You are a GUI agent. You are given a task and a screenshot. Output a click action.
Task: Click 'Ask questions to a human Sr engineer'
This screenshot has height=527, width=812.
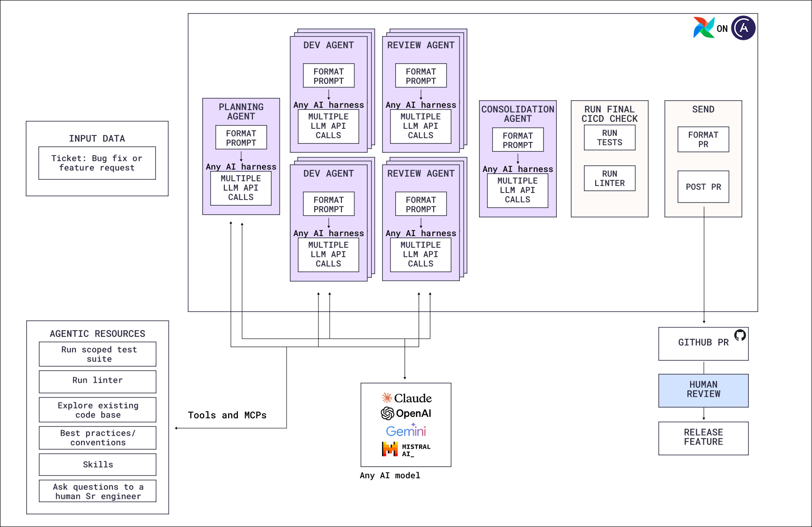97,491
